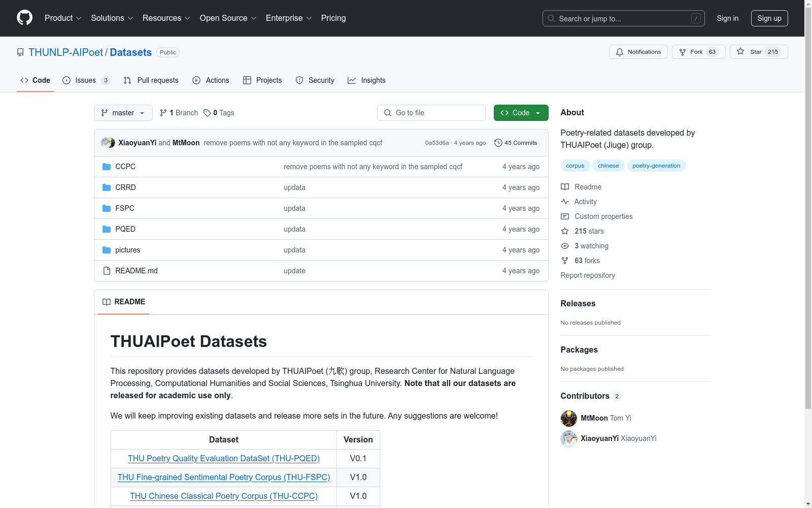The height and width of the screenshot is (508, 812).
Task: Click the commit author avatars
Action: [x=108, y=143]
